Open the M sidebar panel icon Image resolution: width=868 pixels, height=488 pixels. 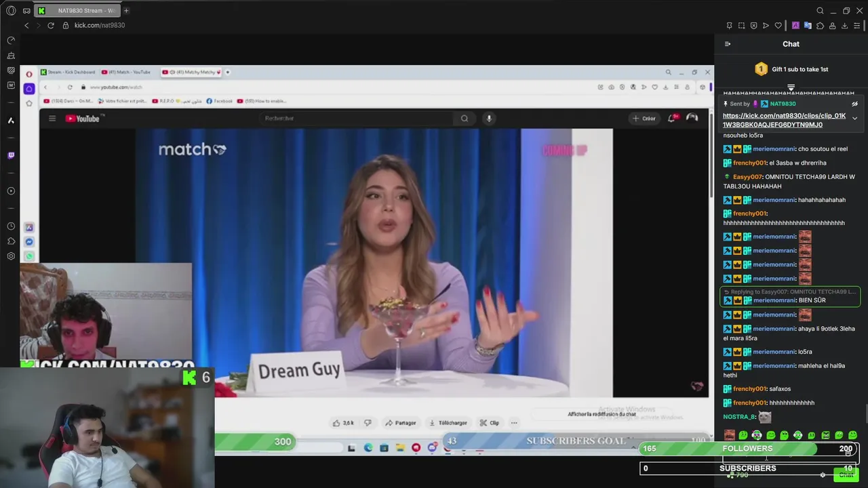coord(11,85)
